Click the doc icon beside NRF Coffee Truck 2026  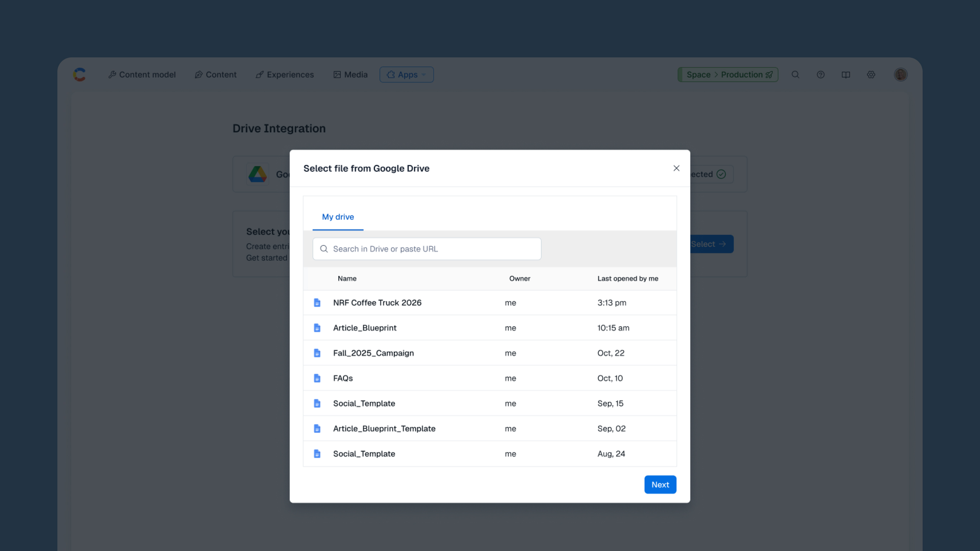(318, 302)
